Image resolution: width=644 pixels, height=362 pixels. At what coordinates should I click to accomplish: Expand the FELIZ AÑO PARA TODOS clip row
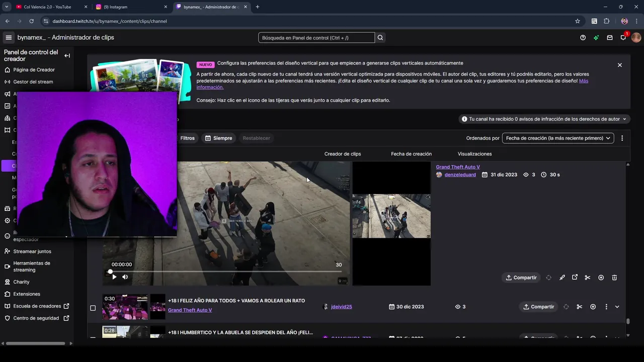tap(617, 307)
